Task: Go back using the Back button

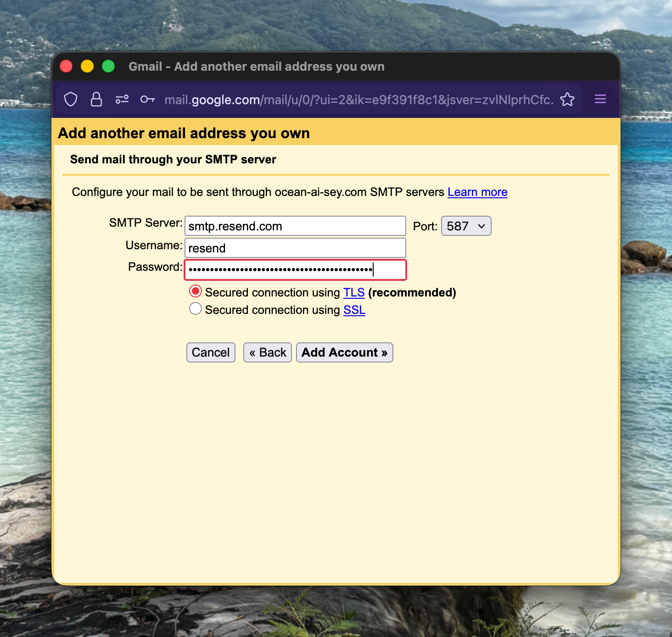Action: 267,352
